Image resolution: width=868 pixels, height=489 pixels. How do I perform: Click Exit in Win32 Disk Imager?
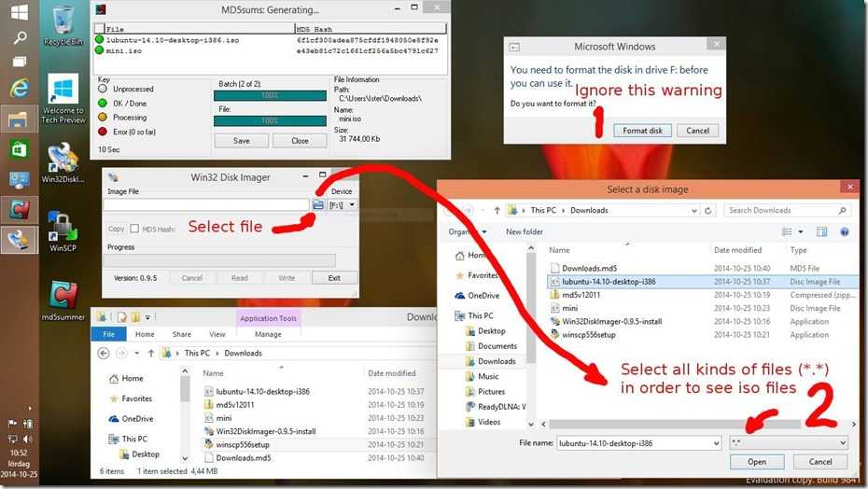point(334,278)
